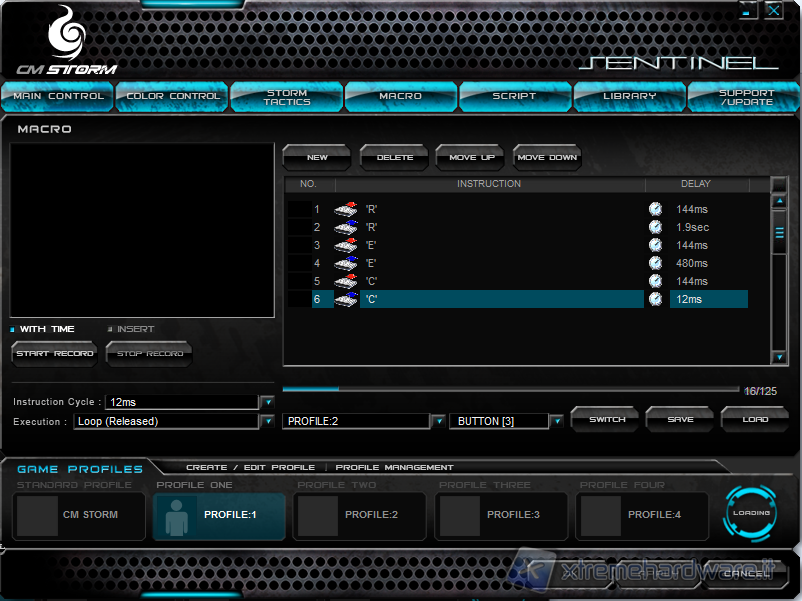Click the CM Storm logo
802x601 pixels.
pyautogui.click(x=66, y=41)
